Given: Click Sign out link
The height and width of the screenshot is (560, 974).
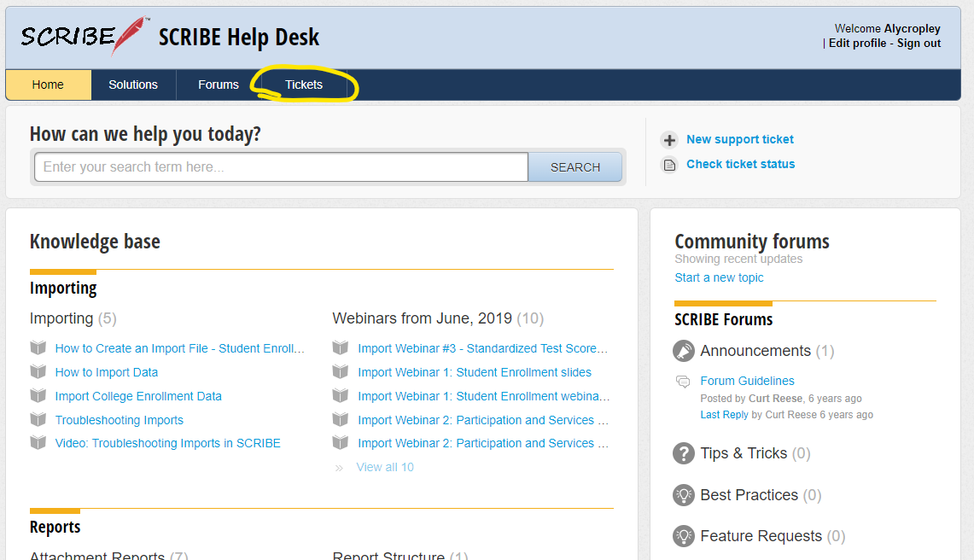Looking at the screenshot, I should tap(919, 43).
